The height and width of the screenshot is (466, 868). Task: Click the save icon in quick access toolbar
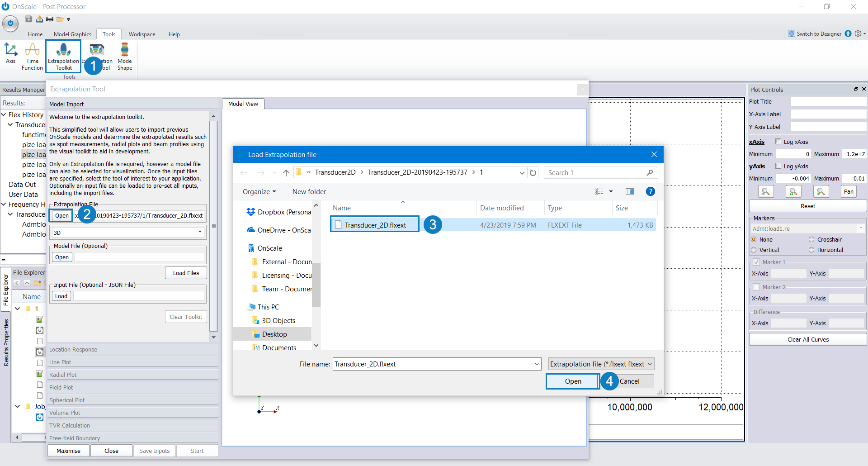click(28, 19)
